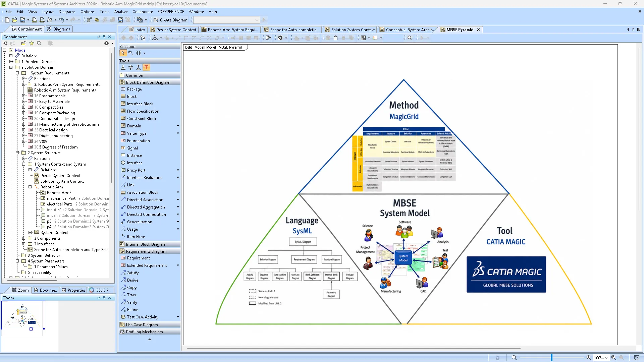Viewport: 644px width, 362px height.
Task: Click the diagram toolbar search magnifier
Action: click(x=410, y=38)
